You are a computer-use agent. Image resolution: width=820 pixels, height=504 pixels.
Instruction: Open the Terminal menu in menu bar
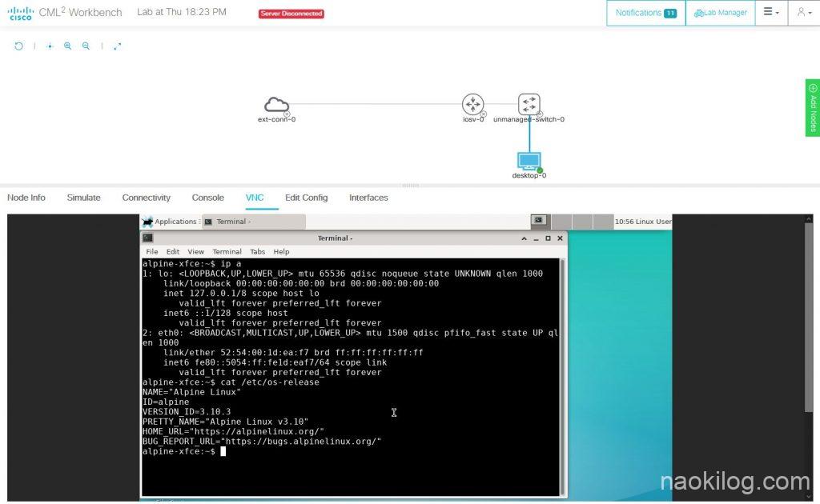tap(227, 252)
